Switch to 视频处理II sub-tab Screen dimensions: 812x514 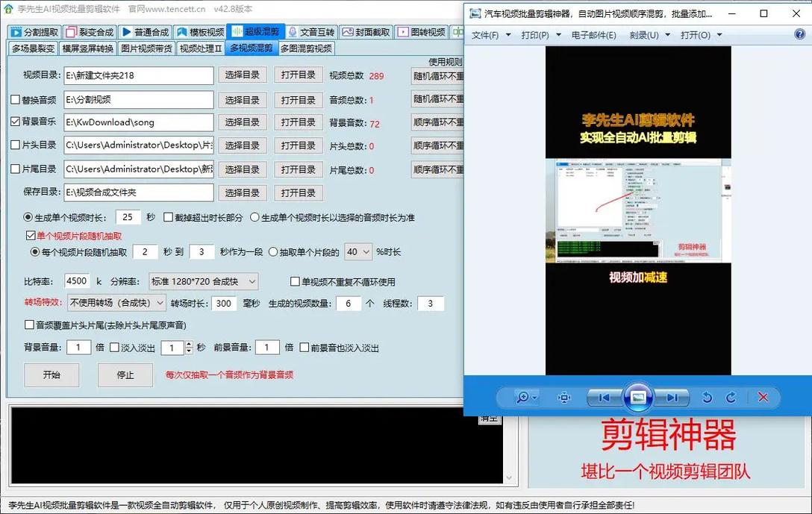click(201, 48)
